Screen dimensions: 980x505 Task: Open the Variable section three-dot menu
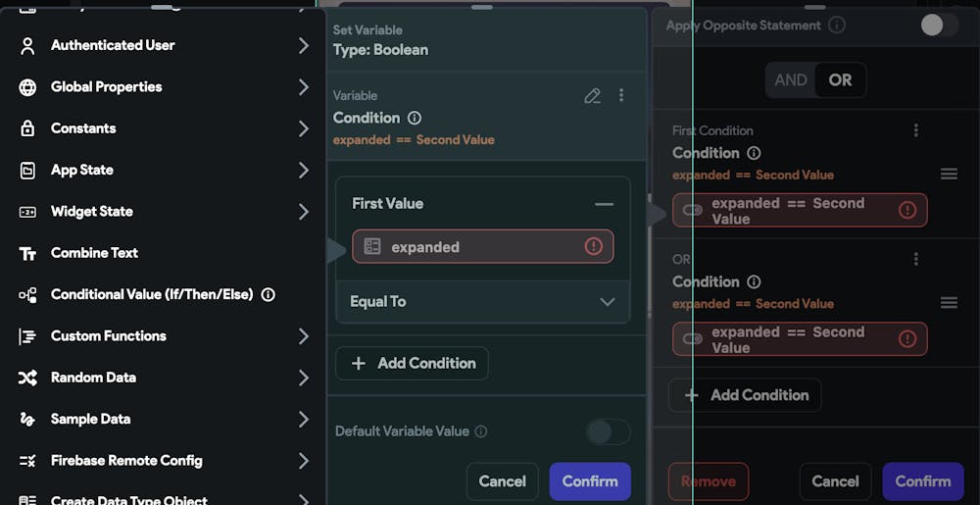(621, 96)
